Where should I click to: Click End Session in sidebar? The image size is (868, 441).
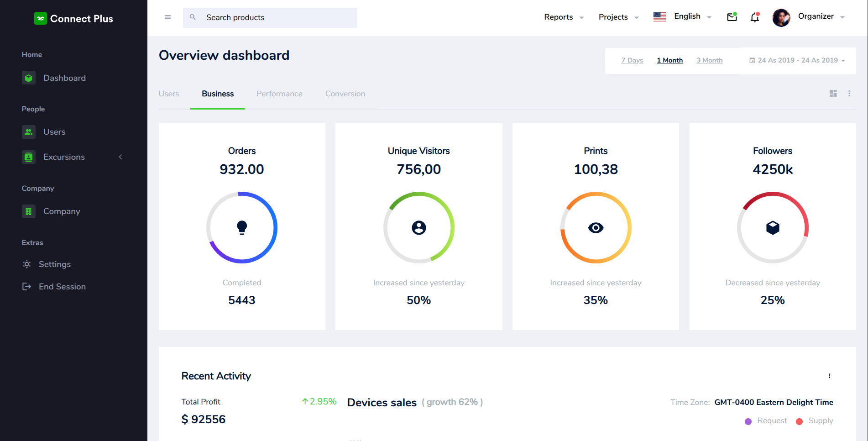coord(62,287)
